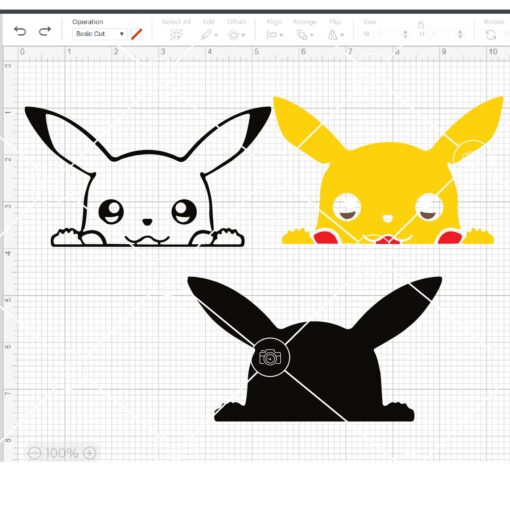
Task: Open the Flip tool
Action: pyautogui.click(x=333, y=35)
